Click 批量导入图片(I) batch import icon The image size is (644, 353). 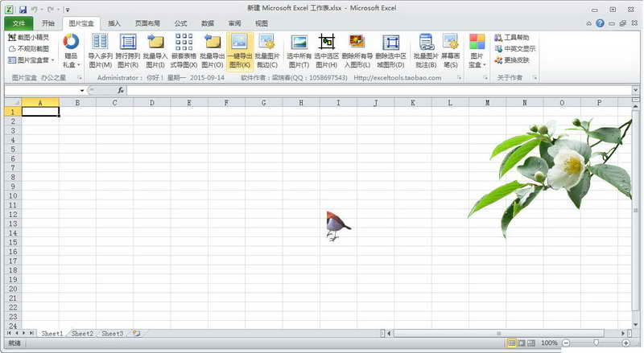click(155, 51)
